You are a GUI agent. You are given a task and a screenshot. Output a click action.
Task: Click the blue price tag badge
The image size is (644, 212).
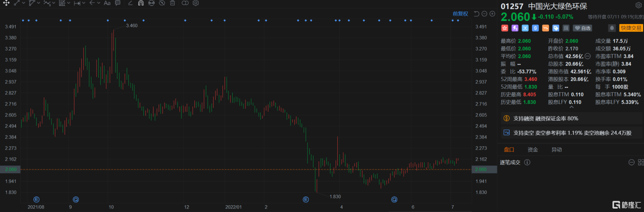click(x=556, y=28)
